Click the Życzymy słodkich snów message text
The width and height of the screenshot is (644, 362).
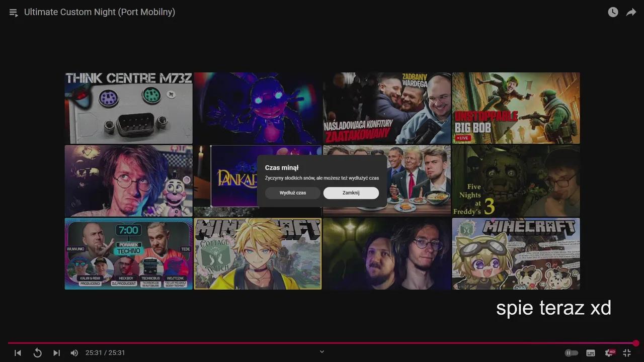point(322,178)
